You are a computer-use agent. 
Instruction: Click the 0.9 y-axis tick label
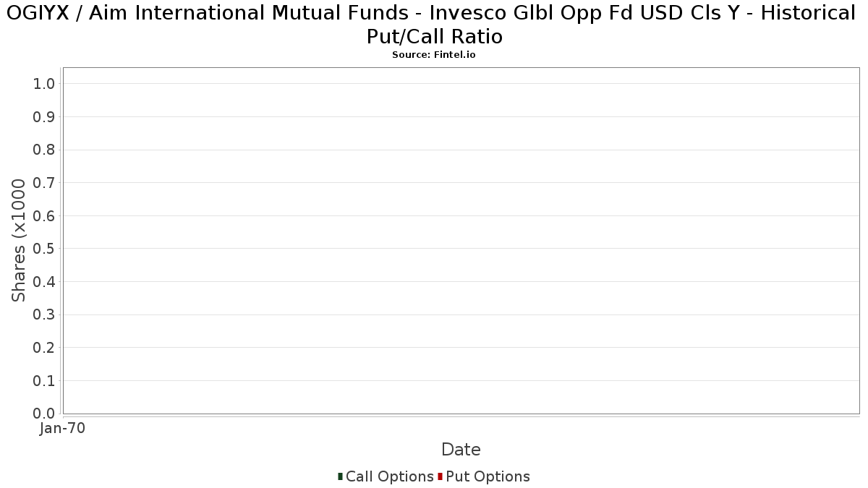44,117
